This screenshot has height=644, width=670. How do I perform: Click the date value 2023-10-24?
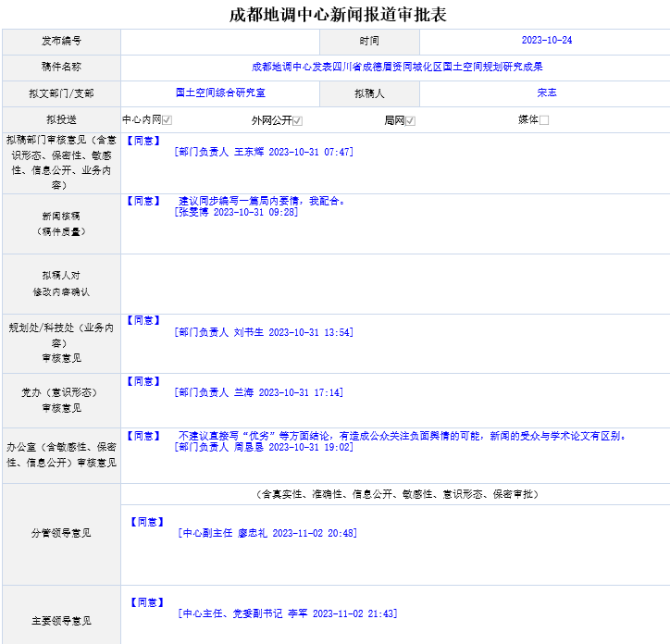pyautogui.click(x=546, y=41)
